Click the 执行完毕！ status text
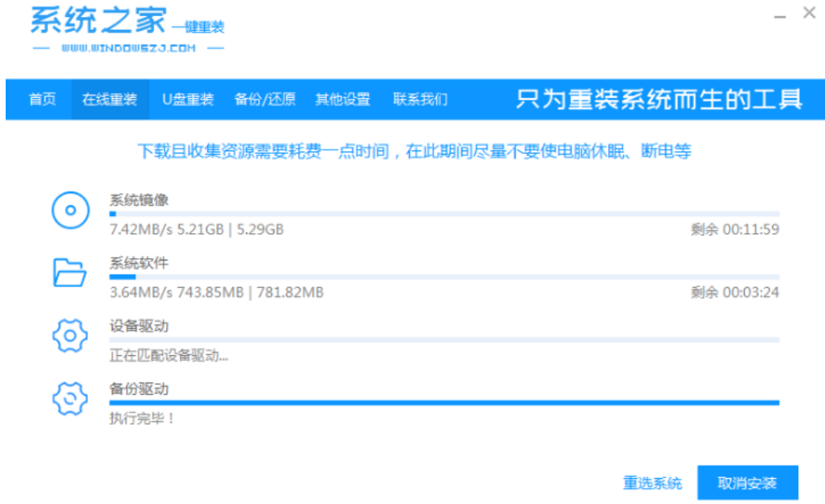825x504 pixels. pos(142,419)
